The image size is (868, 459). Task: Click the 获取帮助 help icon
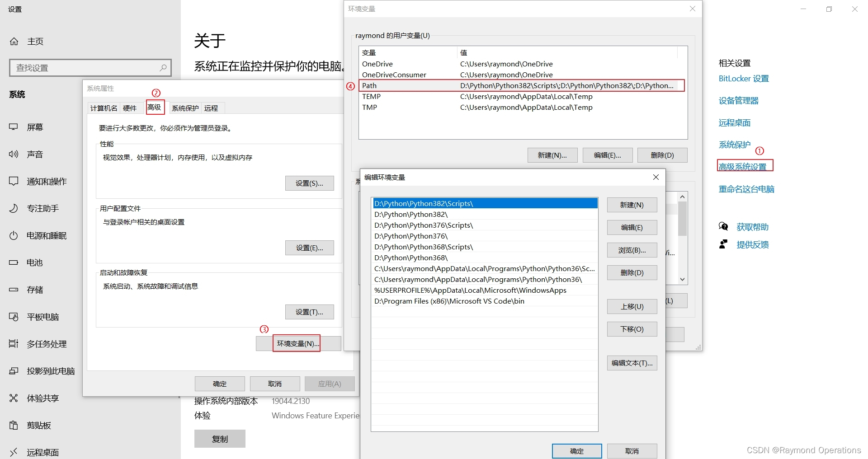click(723, 226)
